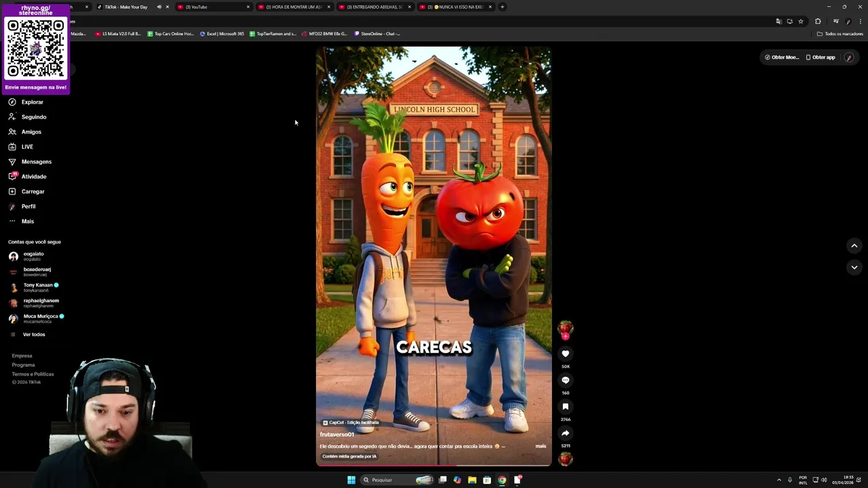Go to the Amigos section
The image size is (868, 488).
pos(25,131)
